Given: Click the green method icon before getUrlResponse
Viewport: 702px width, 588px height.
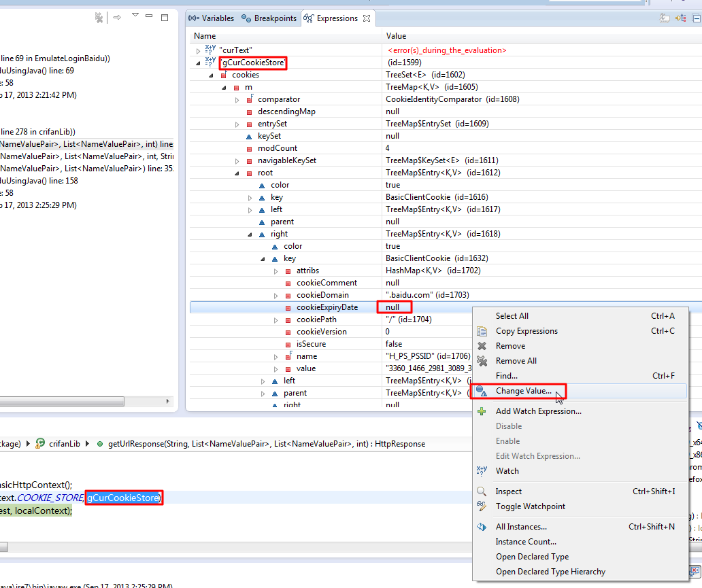Looking at the screenshot, I should (100, 444).
